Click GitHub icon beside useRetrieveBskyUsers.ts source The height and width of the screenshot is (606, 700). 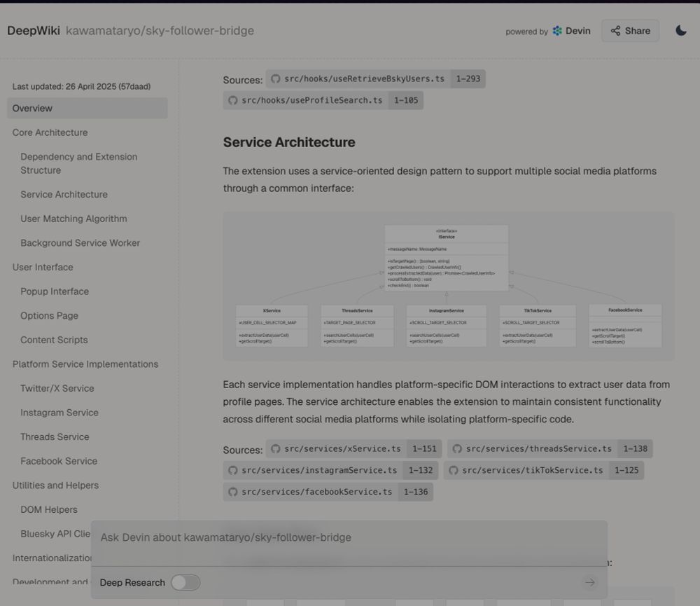click(x=275, y=78)
